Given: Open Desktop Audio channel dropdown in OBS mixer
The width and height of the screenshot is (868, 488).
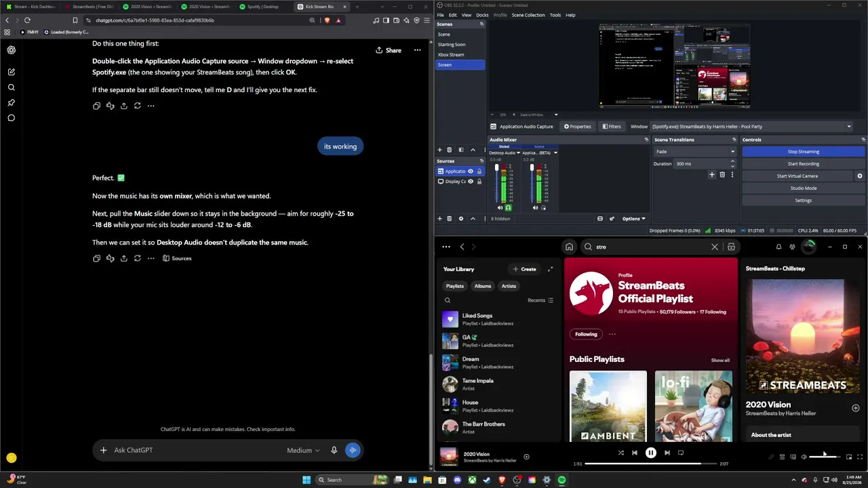Looking at the screenshot, I should tap(518, 153).
